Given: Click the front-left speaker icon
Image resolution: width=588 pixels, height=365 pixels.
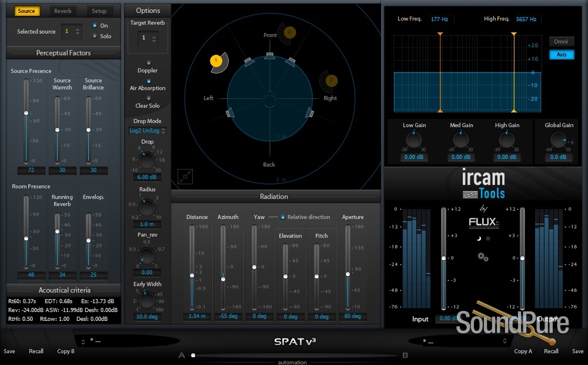Looking at the screenshot, I should tap(249, 62).
